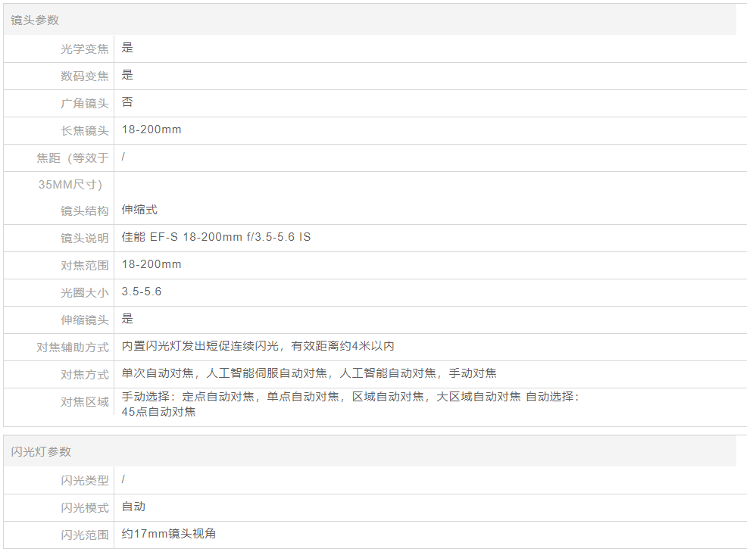
Task: Click the 佳能 EF-S 18-200mm lens description
Action: pyautogui.click(x=216, y=237)
